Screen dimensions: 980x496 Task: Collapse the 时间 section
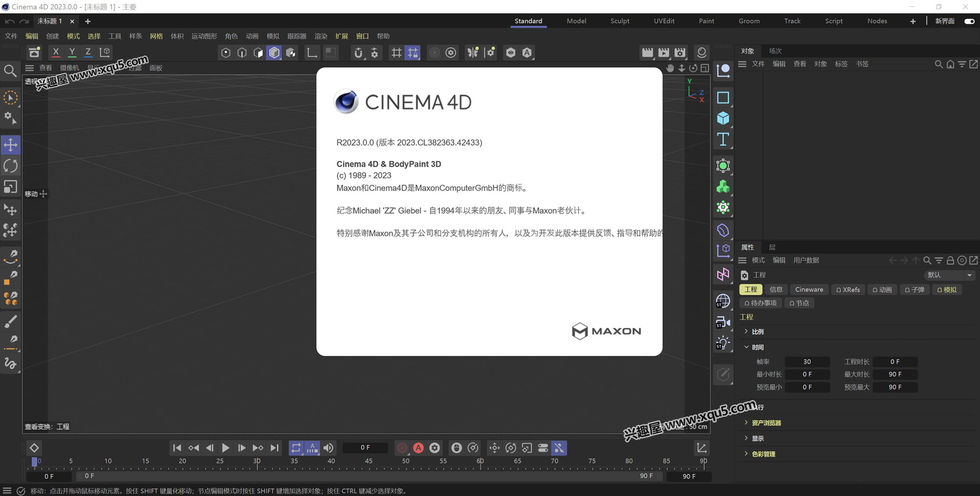[746, 347]
